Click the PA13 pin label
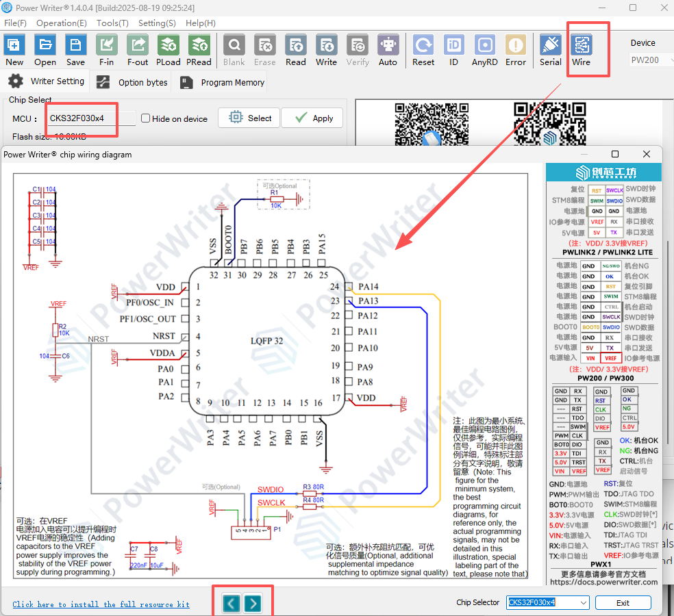Viewport: 674px width, 616px height. (x=369, y=301)
